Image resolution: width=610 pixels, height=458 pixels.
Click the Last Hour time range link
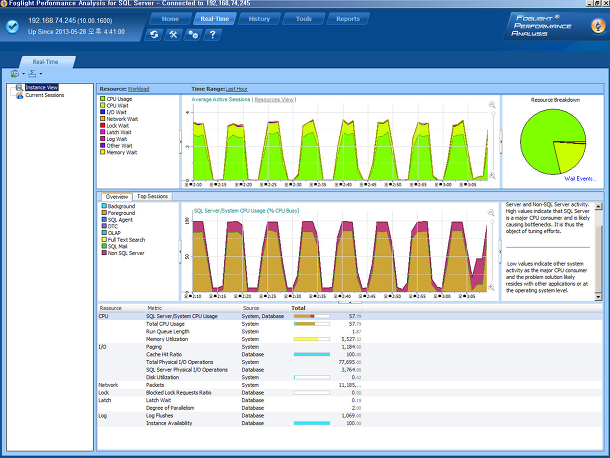(237, 89)
